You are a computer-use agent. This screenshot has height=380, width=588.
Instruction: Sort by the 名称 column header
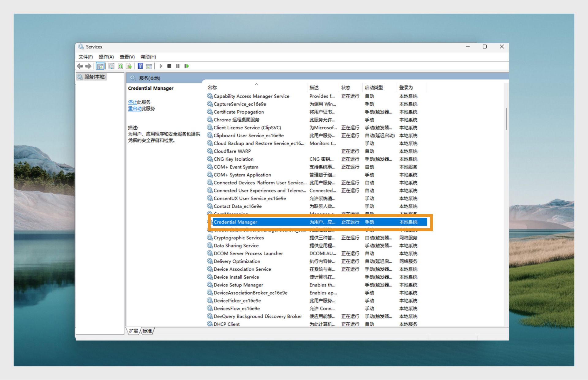click(x=212, y=88)
